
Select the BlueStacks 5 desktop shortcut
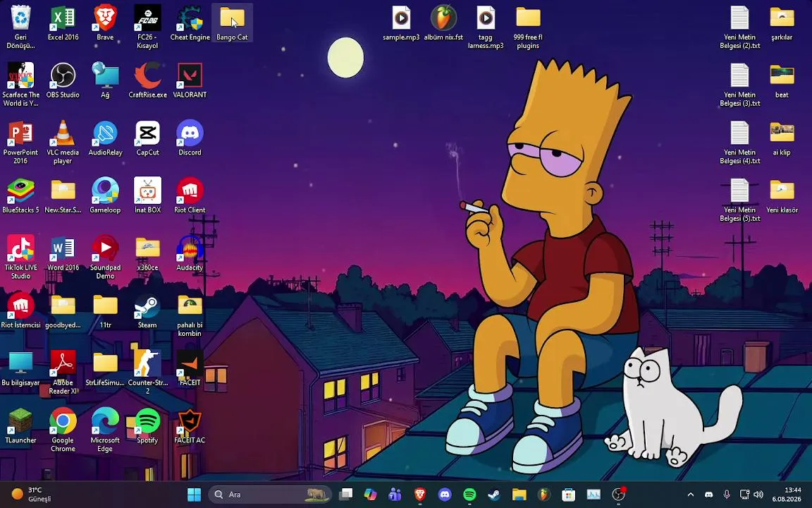[x=20, y=195]
